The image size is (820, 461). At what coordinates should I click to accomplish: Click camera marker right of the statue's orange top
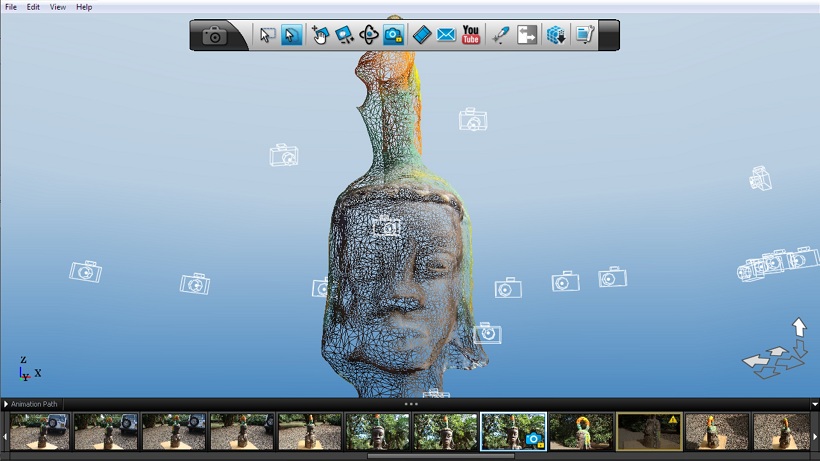coord(473,119)
